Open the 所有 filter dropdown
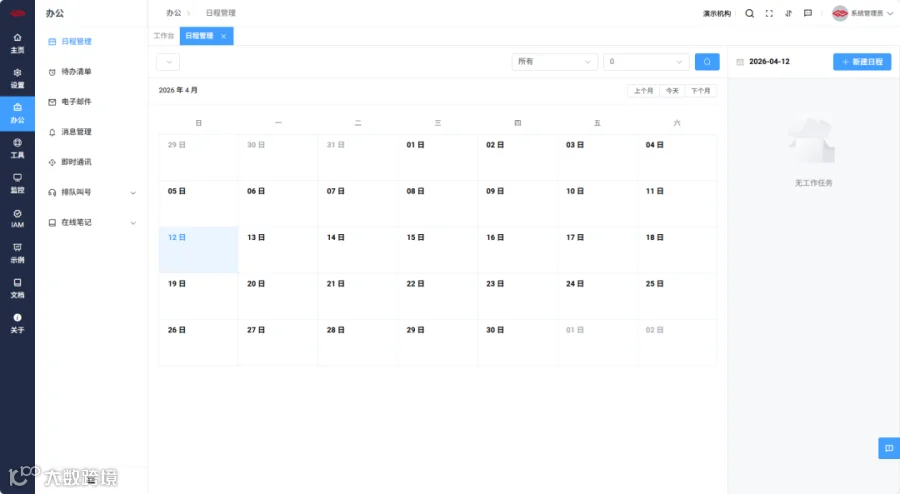 point(554,61)
